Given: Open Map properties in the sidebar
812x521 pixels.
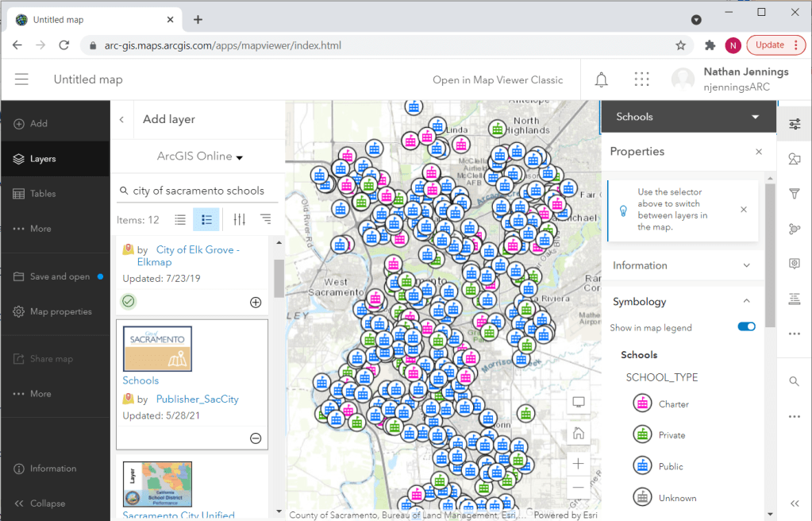Looking at the screenshot, I should click(60, 311).
